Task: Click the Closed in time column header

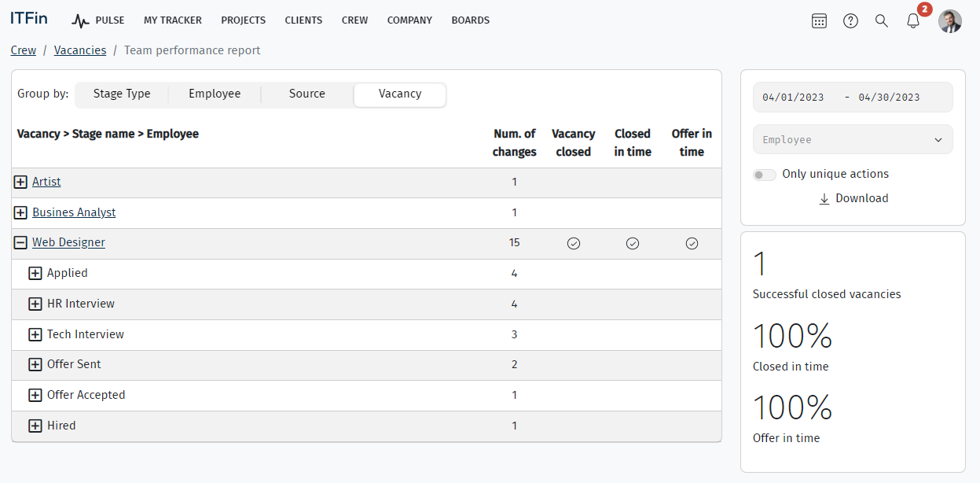Action: 633,143
